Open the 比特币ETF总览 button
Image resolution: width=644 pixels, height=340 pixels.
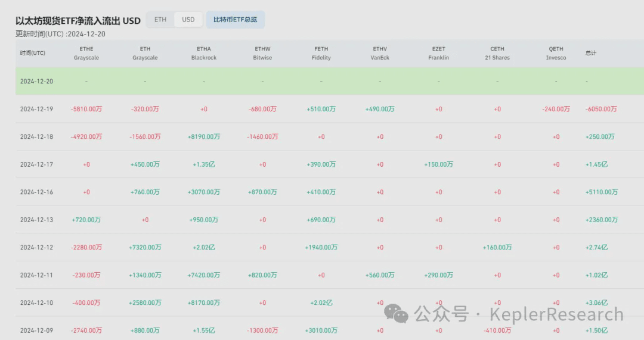pyautogui.click(x=236, y=20)
